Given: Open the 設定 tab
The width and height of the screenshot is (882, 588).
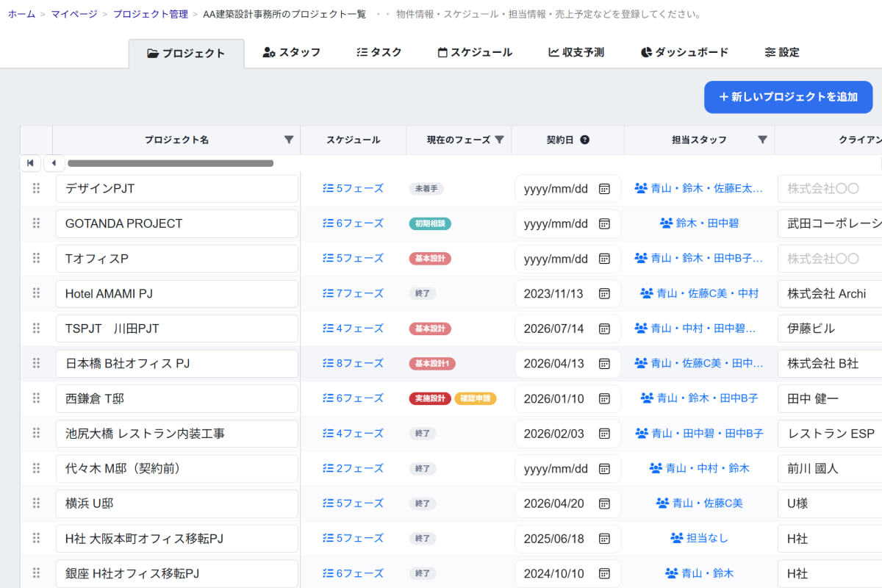Looking at the screenshot, I should tap(782, 52).
